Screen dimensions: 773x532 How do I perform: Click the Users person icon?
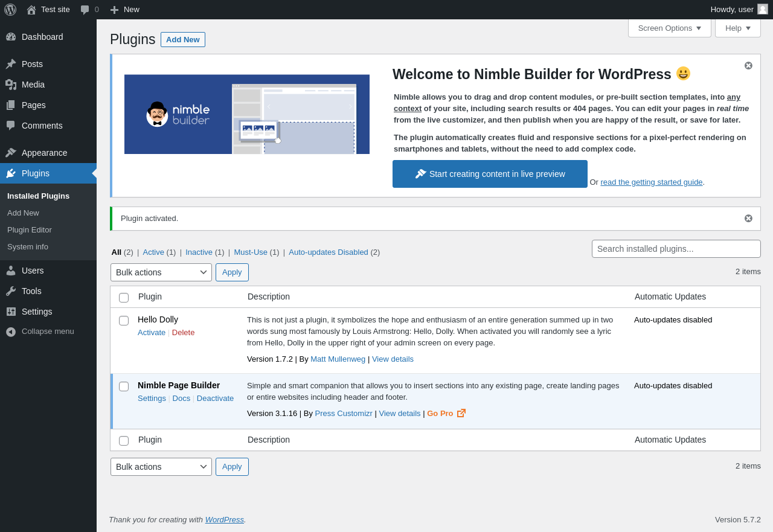(x=11, y=271)
